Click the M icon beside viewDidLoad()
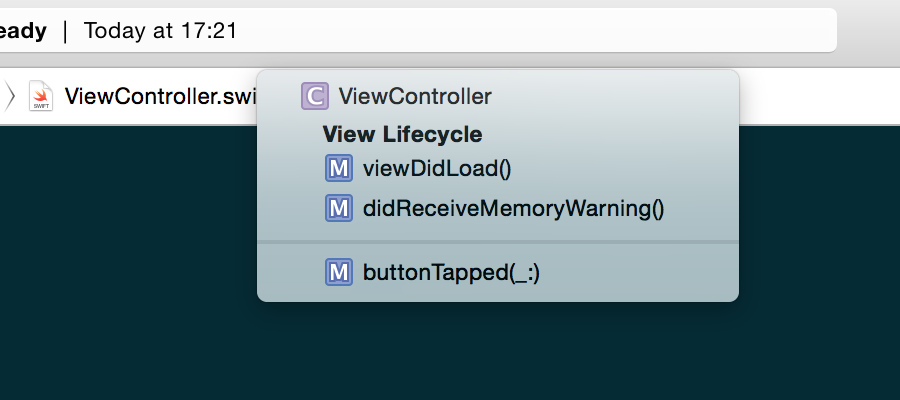This screenshot has width=900, height=400. click(x=339, y=168)
